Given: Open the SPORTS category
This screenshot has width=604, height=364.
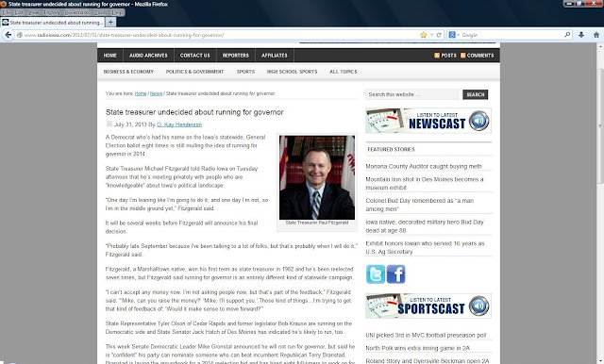Looking at the screenshot, I should click(x=245, y=72).
